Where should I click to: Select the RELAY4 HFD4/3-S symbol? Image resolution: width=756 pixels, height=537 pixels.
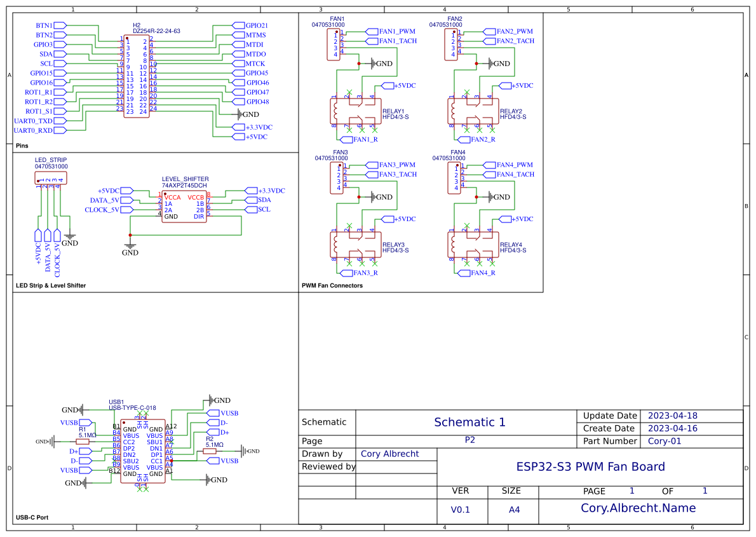473,245
